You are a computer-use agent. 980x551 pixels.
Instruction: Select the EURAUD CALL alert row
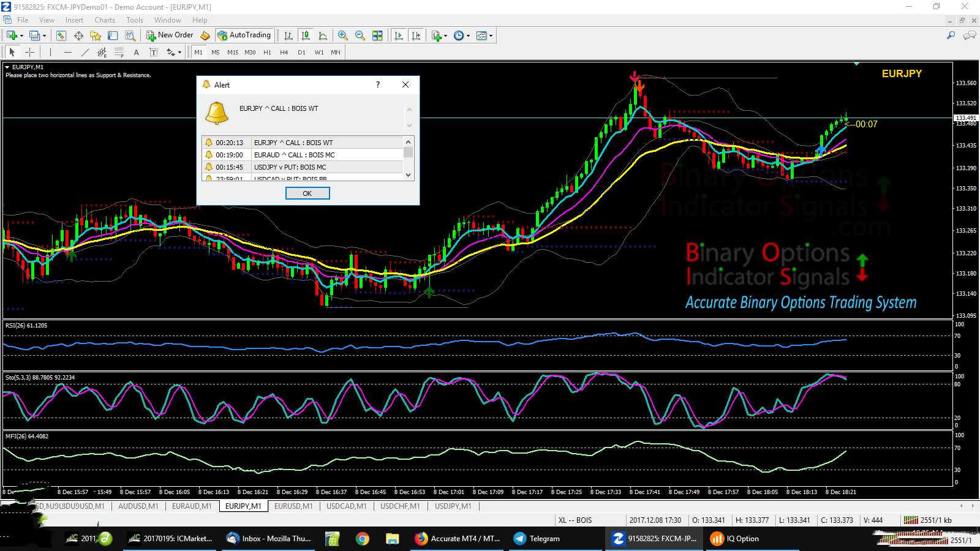coord(303,155)
